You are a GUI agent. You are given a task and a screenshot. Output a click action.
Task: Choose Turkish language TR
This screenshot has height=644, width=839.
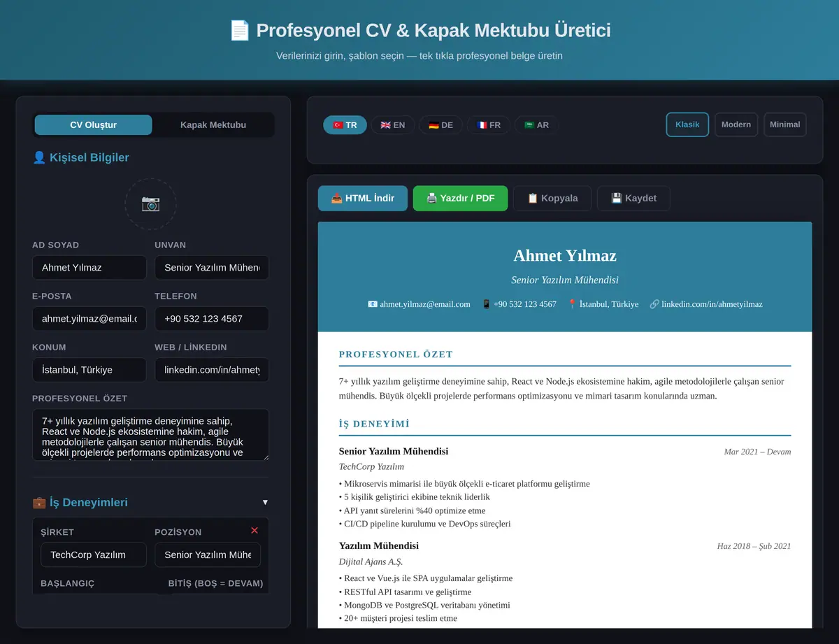(345, 125)
